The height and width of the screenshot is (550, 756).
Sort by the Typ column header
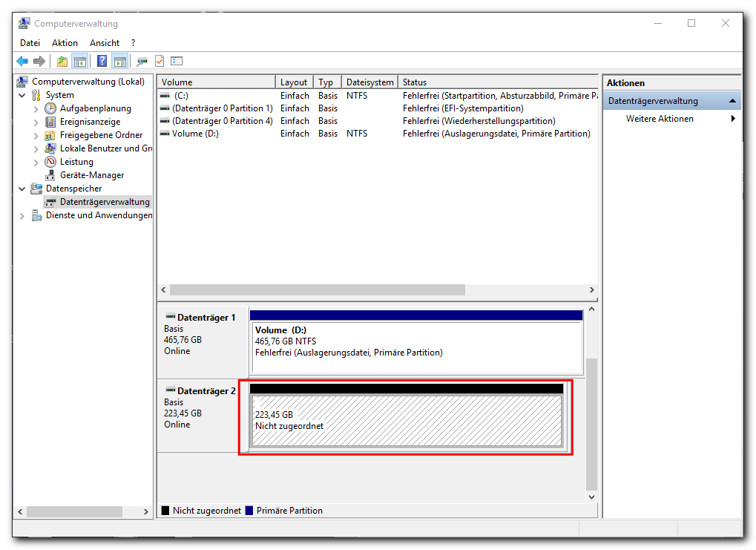tap(328, 82)
